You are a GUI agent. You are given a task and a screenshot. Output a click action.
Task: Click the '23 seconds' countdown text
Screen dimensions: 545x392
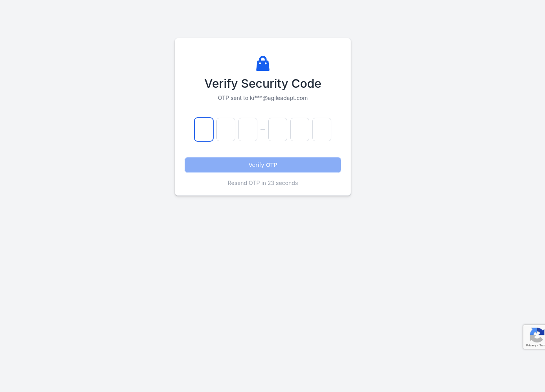pyautogui.click(x=283, y=183)
